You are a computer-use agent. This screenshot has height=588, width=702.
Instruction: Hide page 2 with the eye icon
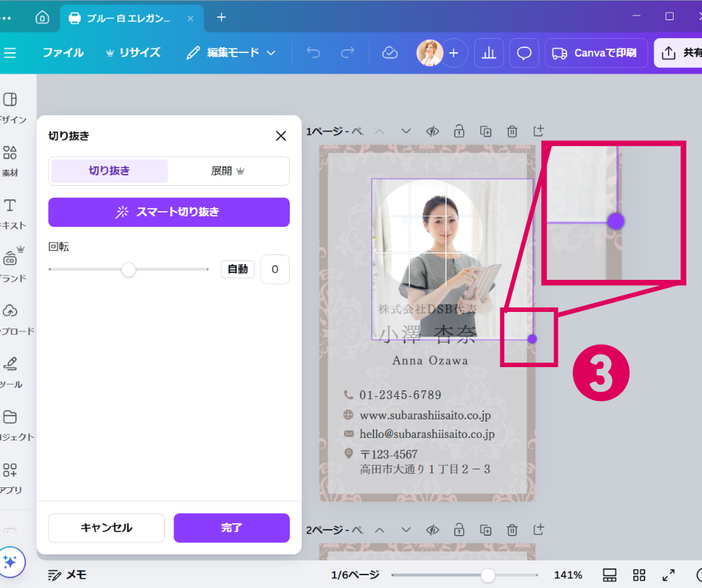(x=432, y=530)
